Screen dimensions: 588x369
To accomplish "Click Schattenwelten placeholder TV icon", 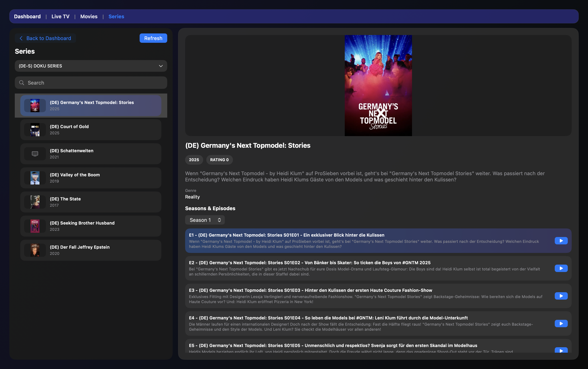I will click(x=35, y=154).
